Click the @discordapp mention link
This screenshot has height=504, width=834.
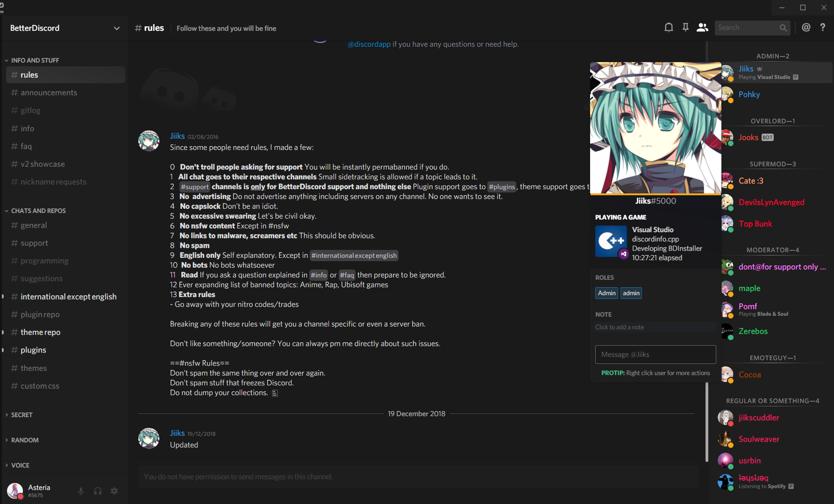[x=369, y=44]
